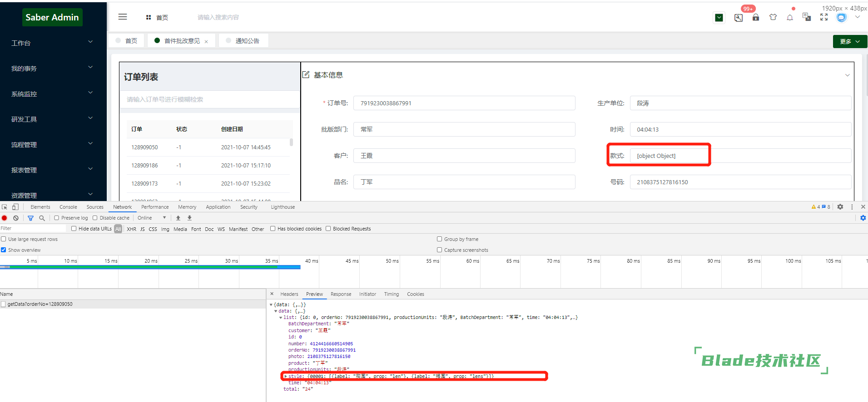
Task: Click the 基本信息 edit pencil icon
Action: point(306,74)
